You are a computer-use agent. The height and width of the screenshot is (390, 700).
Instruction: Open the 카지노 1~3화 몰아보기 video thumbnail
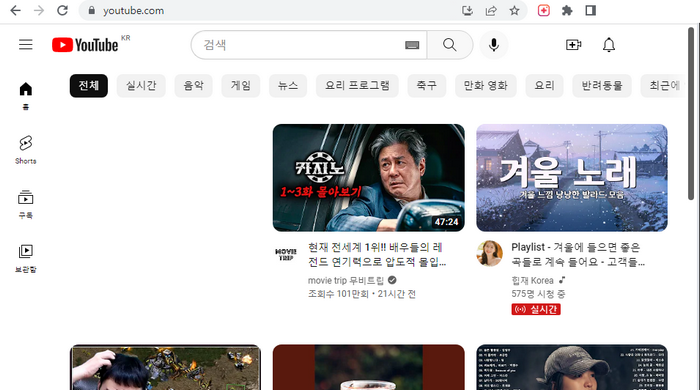click(369, 178)
